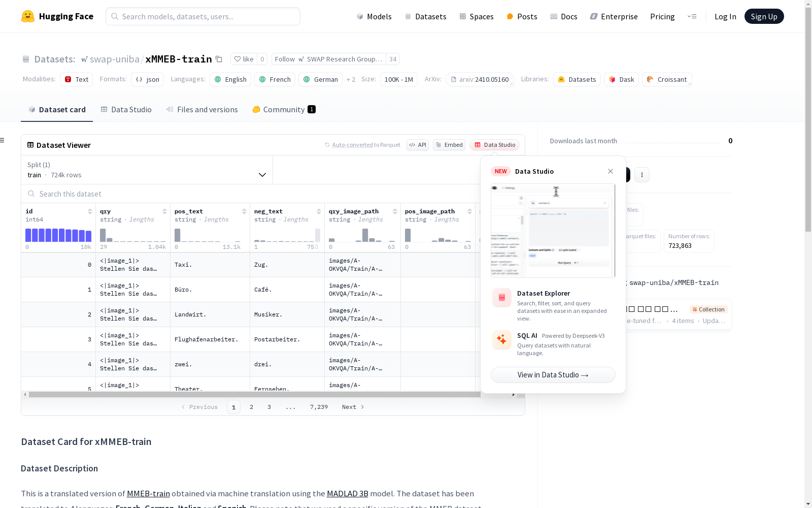Open the swap-uniba organization link
This screenshot has height=508, width=812.
coord(114,59)
